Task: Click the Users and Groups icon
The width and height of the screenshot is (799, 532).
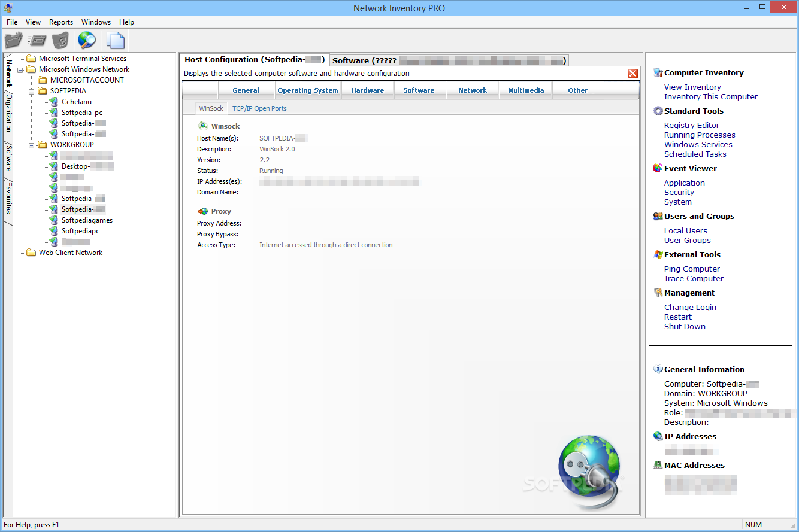Action: pos(658,216)
